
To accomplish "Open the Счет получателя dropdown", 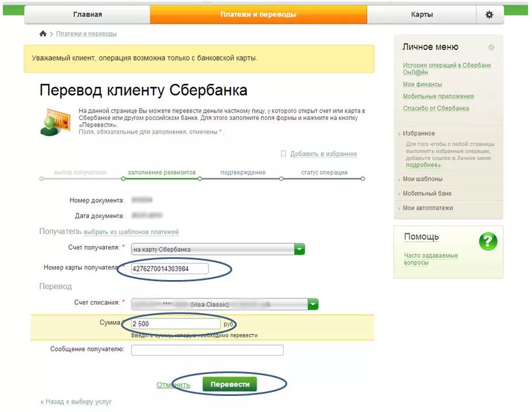I will coord(218,249).
